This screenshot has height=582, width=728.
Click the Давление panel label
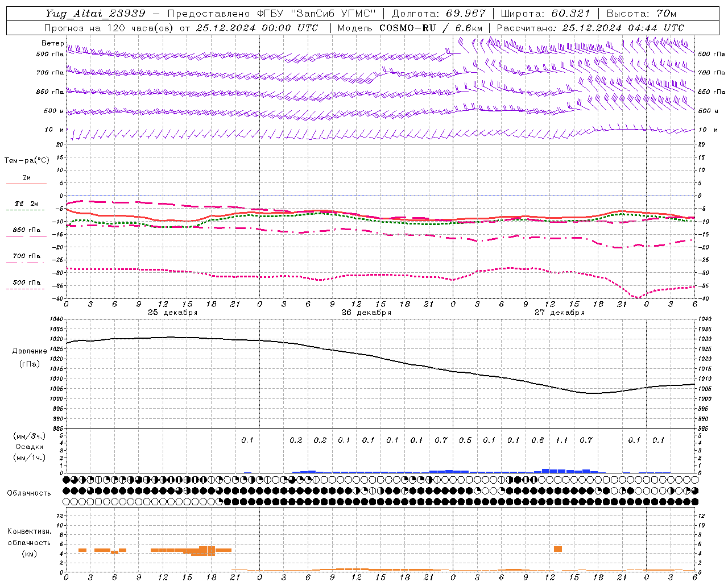coord(30,351)
